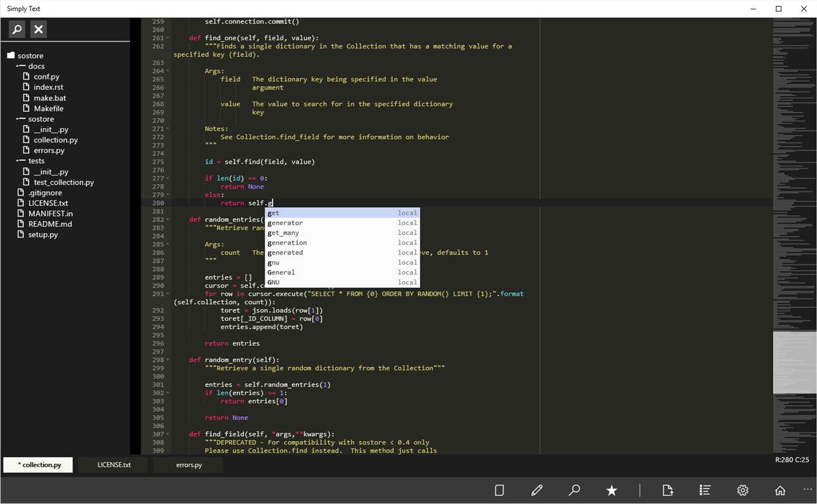Switch to the errors.py tab
The width and height of the screenshot is (817, 504).
189,465
